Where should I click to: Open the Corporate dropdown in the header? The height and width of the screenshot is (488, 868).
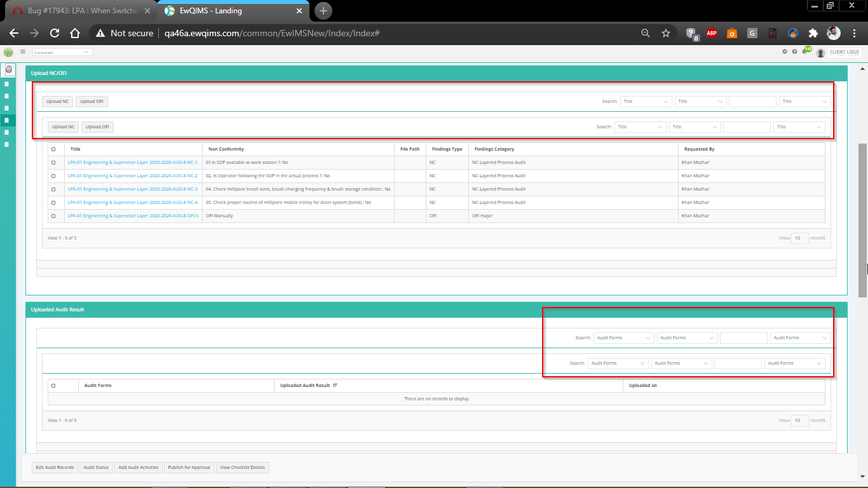point(62,52)
